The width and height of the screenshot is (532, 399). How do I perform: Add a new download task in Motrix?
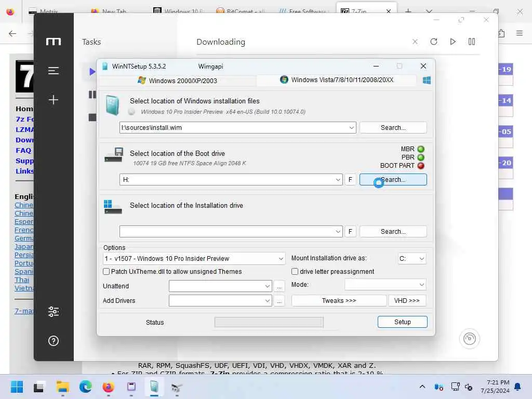[54, 99]
